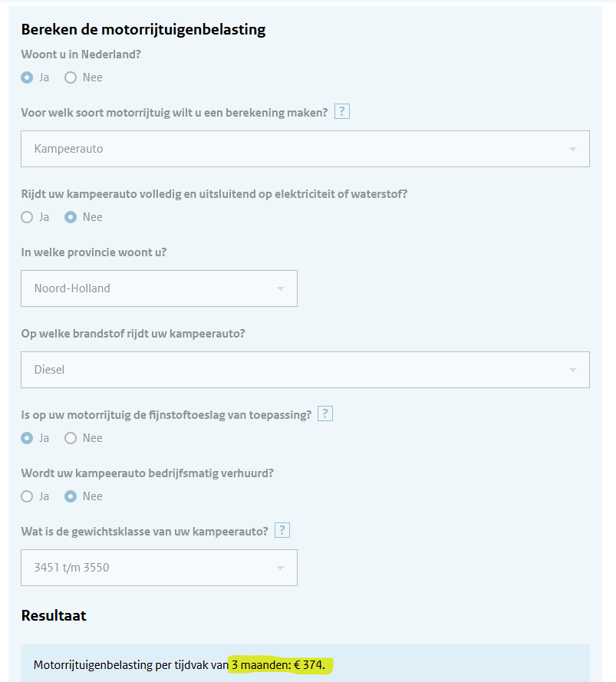Screen dimensions: 616x682
Task: Pick 'Nee' for bedrijfsmatig verhuurd
Action: click(x=71, y=496)
